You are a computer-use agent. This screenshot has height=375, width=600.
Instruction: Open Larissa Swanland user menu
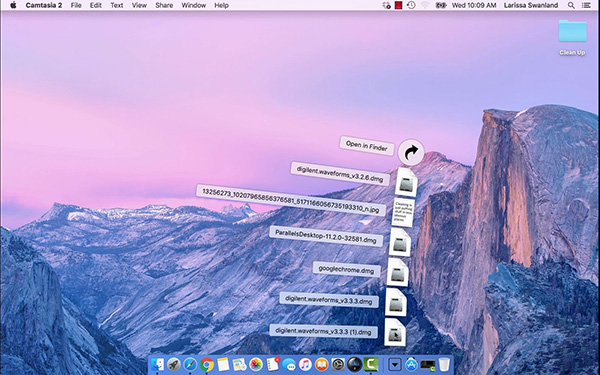tap(531, 5)
